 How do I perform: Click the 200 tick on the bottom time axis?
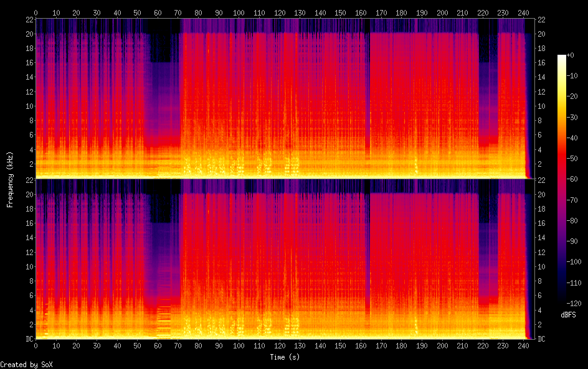click(x=442, y=345)
